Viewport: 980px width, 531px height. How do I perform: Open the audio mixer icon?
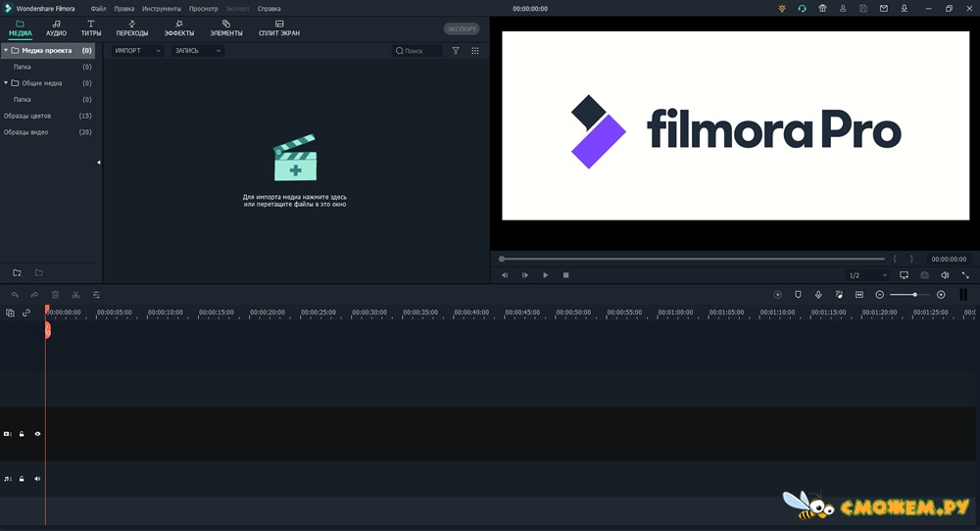[x=839, y=294]
